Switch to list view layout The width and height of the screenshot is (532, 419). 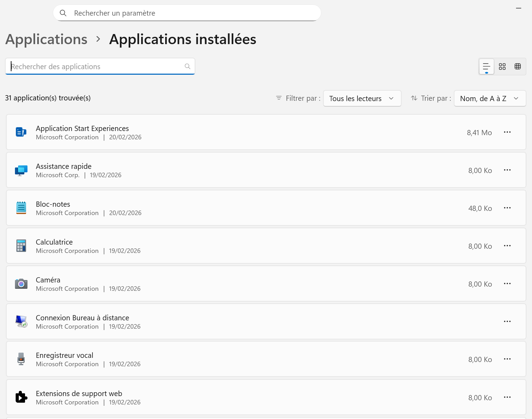[x=486, y=66]
